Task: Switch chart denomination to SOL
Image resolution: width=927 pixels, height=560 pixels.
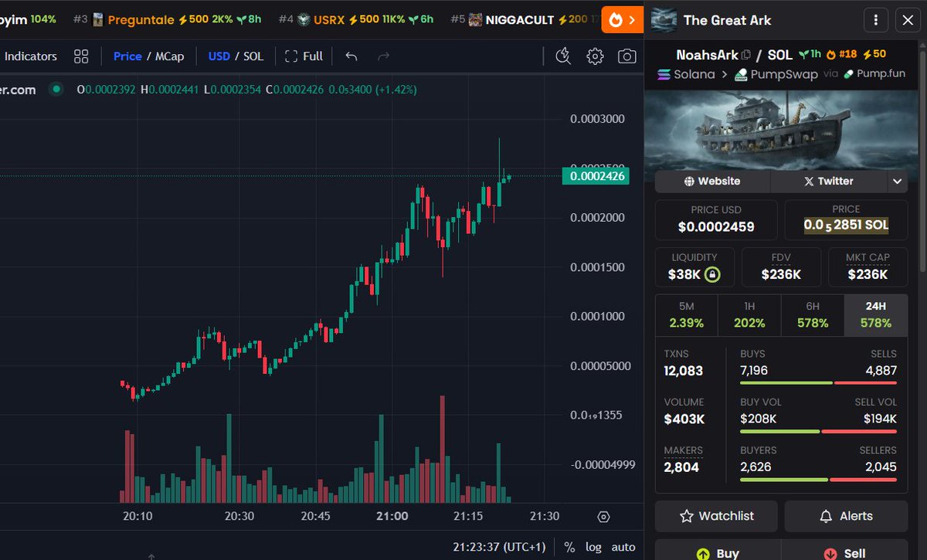Action: pyautogui.click(x=253, y=56)
